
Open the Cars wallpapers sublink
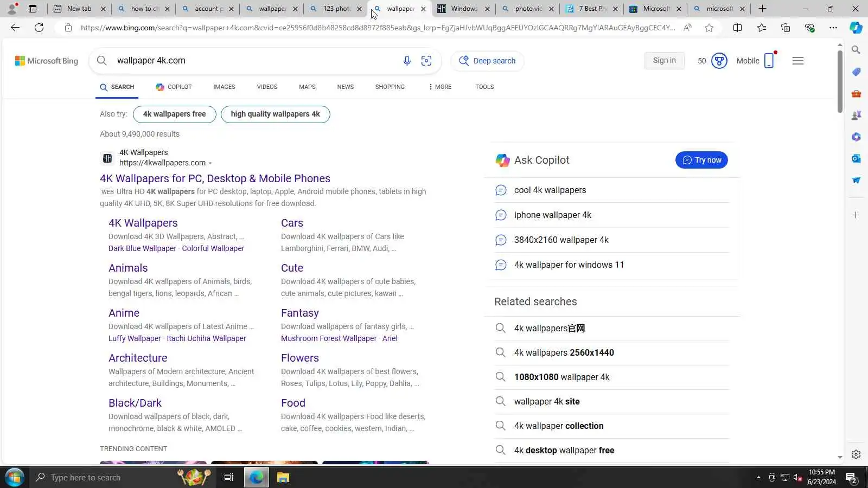[x=292, y=223]
